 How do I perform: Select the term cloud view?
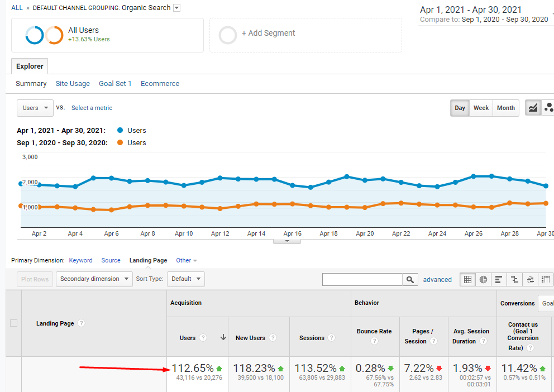coord(530,279)
